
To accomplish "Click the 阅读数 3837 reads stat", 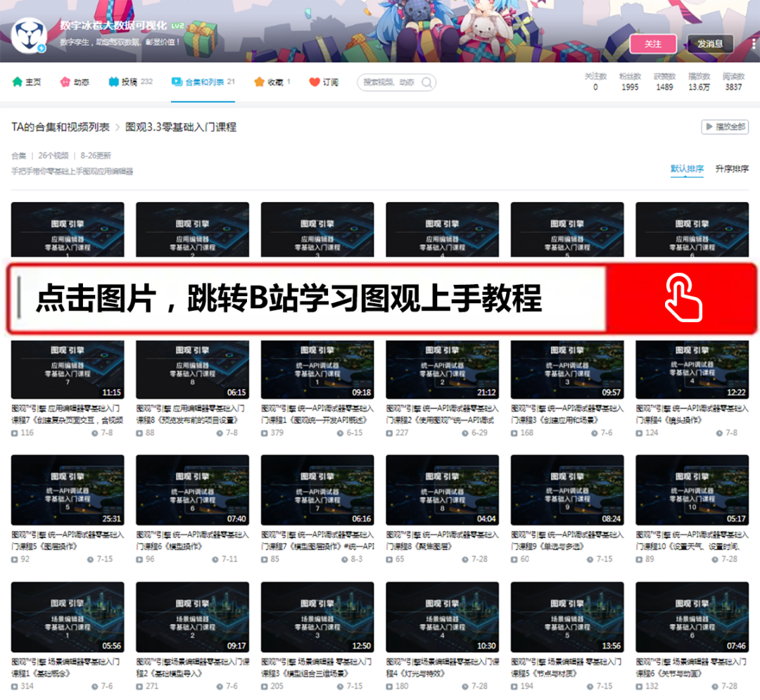I will [733, 82].
